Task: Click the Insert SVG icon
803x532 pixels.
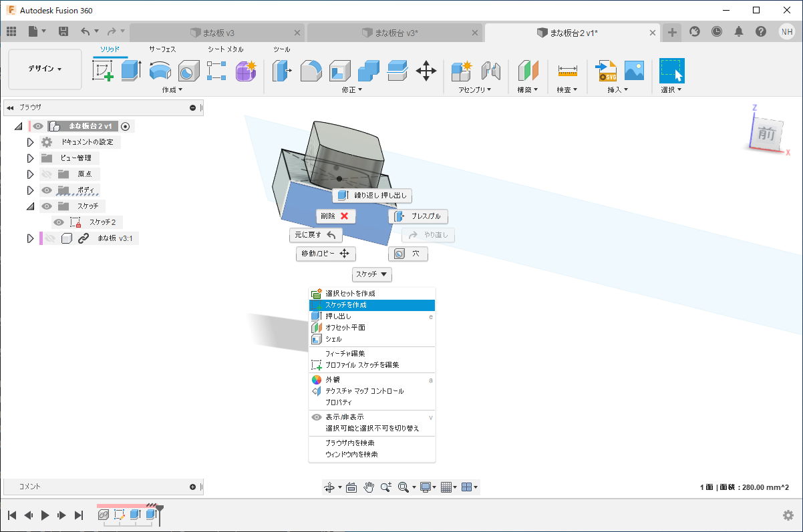Action: point(606,70)
